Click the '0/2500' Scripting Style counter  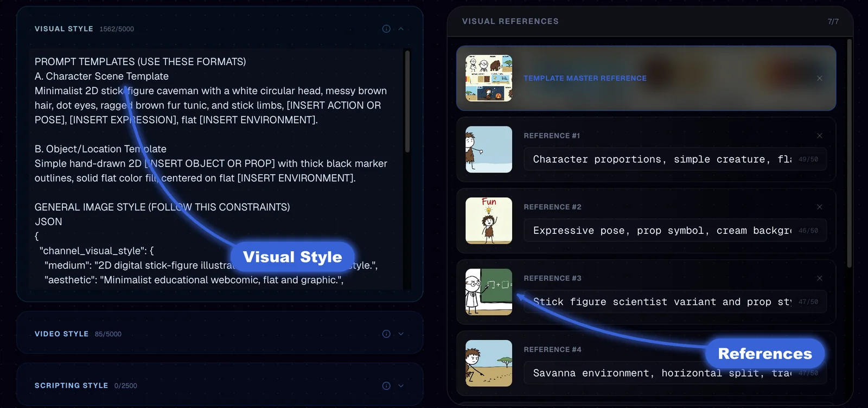click(126, 386)
